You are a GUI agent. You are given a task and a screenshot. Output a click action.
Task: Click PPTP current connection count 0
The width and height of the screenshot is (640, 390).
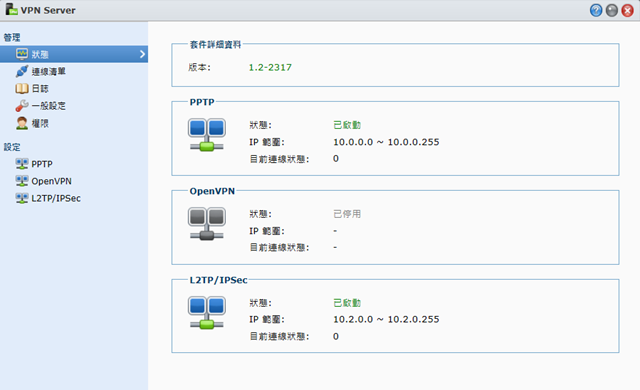click(336, 158)
